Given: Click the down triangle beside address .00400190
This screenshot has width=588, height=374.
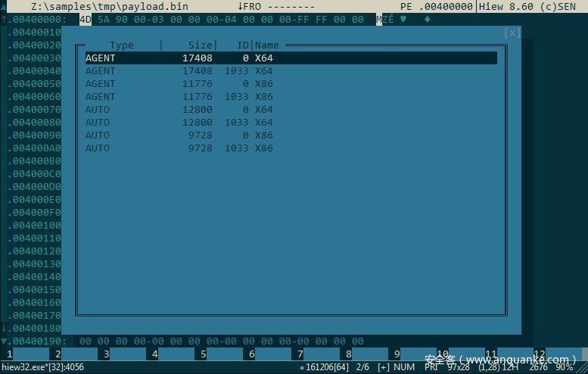Looking at the screenshot, I should coord(4,341).
